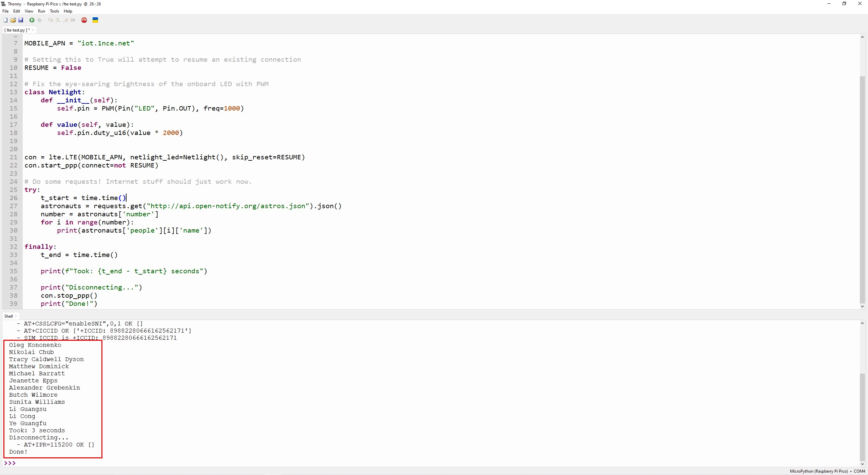Click the Shell scrollbar down arrow
868x475 pixels.
[862, 464]
